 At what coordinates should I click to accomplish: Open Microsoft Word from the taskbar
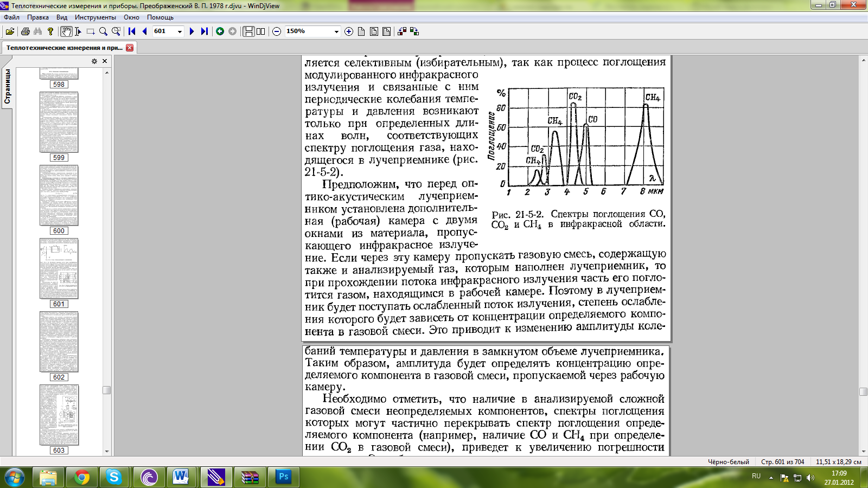tap(181, 477)
